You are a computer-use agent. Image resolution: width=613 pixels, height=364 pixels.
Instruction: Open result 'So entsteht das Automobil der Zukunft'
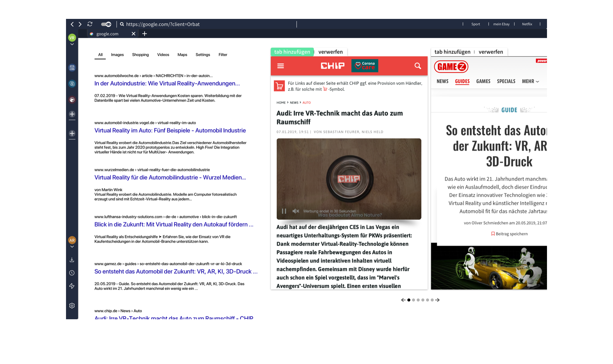pos(176,272)
